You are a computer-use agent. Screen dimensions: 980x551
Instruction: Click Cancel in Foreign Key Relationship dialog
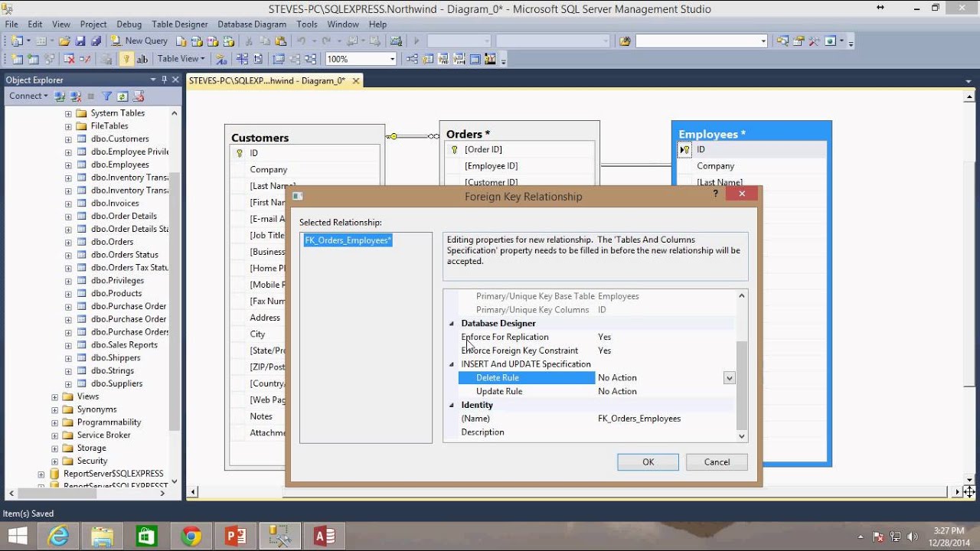pos(717,462)
